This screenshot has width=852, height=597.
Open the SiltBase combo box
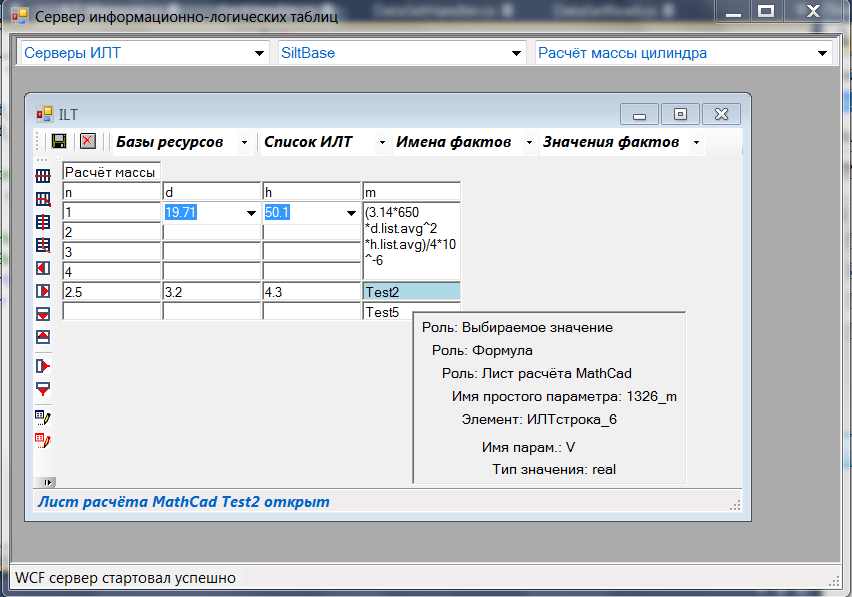pyautogui.click(x=401, y=53)
